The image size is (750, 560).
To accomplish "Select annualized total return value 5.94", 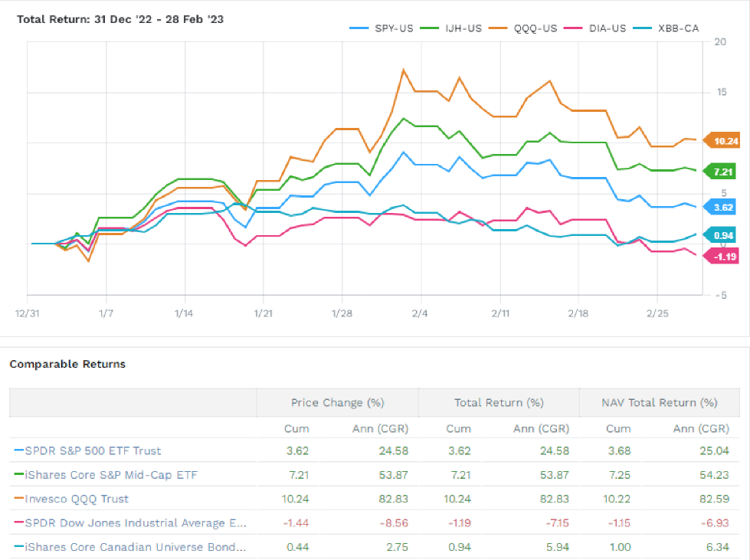I will (x=558, y=547).
